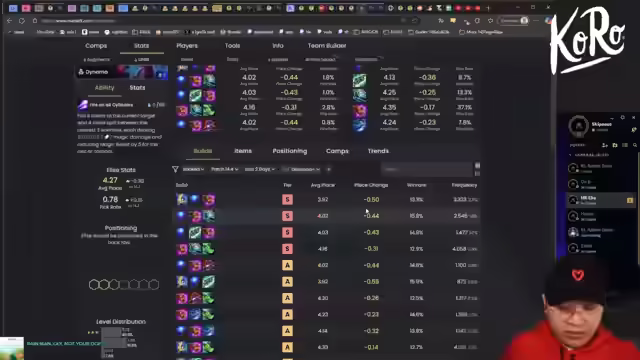Click the filter funnel icon above the builds table
This screenshot has height=360, width=640.
[175, 169]
